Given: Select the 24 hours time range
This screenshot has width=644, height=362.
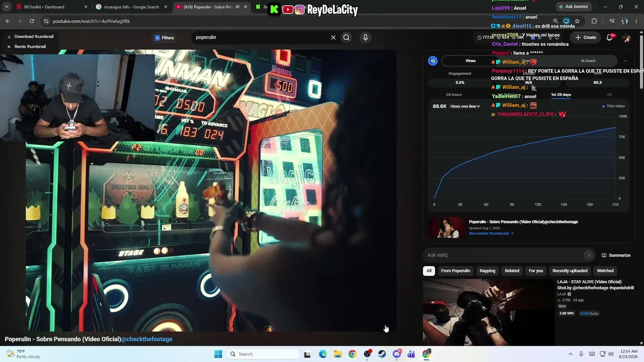Looking at the screenshot, I should click(453, 95).
